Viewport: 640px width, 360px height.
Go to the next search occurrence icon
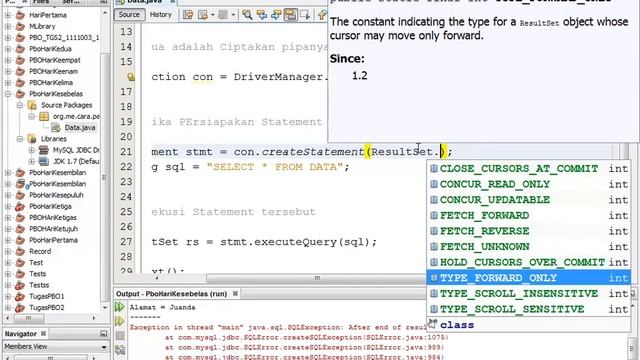pos(276,15)
